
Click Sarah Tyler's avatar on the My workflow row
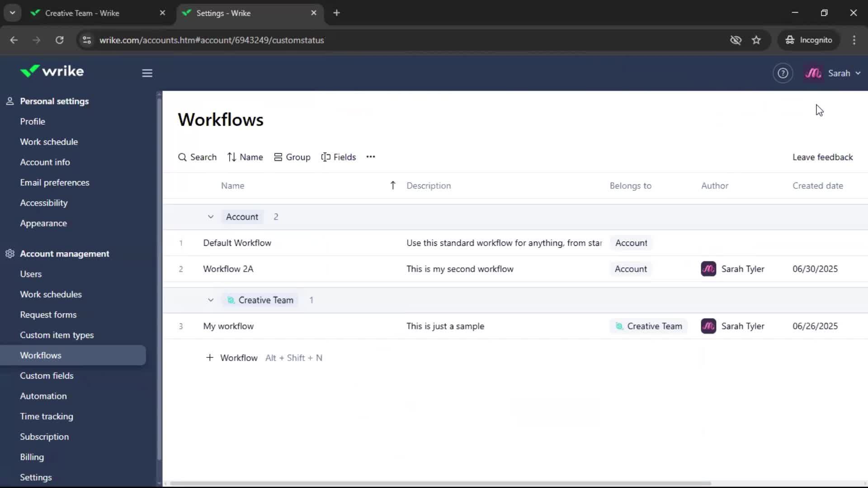click(708, 326)
